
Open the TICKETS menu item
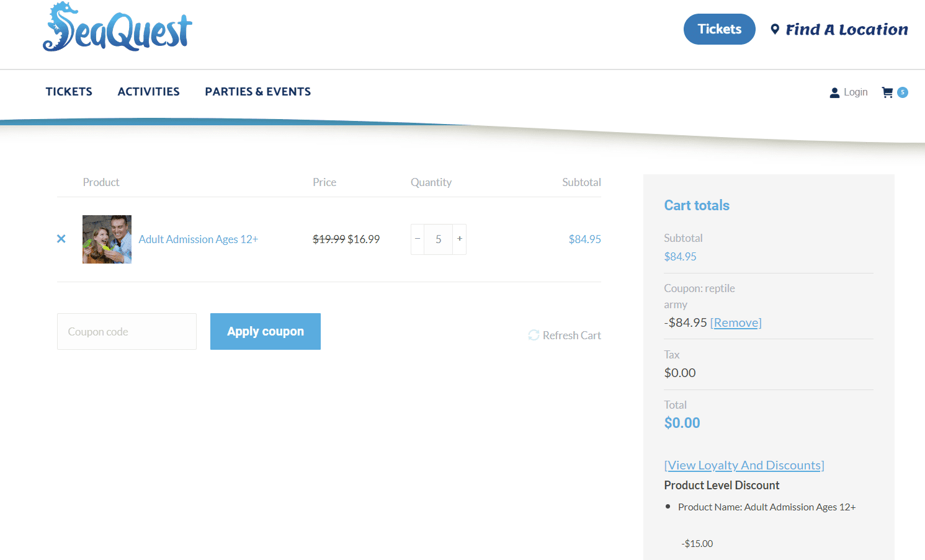(x=69, y=92)
